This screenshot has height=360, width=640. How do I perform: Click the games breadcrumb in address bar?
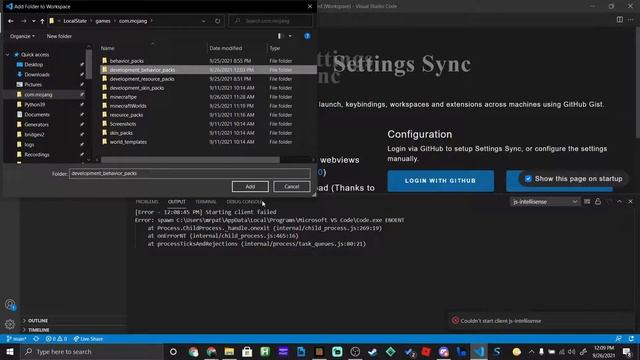pyautogui.click(x=103, y=21)
